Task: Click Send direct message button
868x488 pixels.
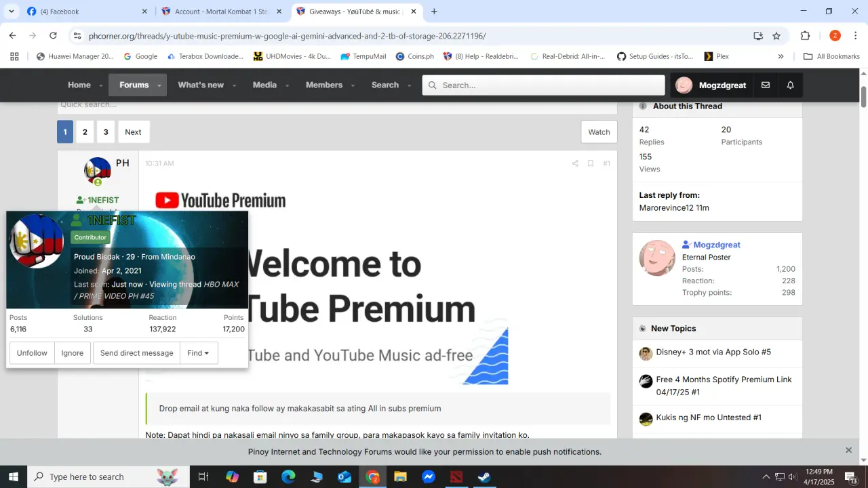Action: [x=136, y=353]
